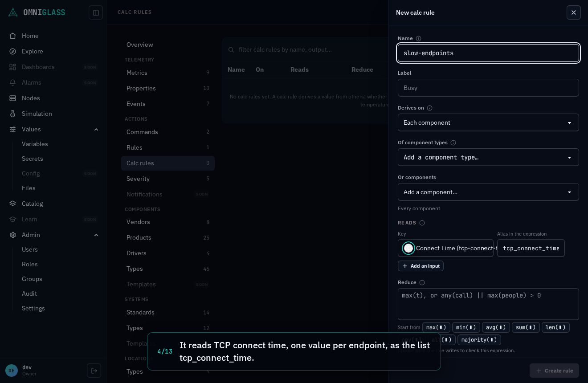The width and height of the screenshot is (588, 383).
Task: Insert sum() starter expression
Action: click(526, 327)
